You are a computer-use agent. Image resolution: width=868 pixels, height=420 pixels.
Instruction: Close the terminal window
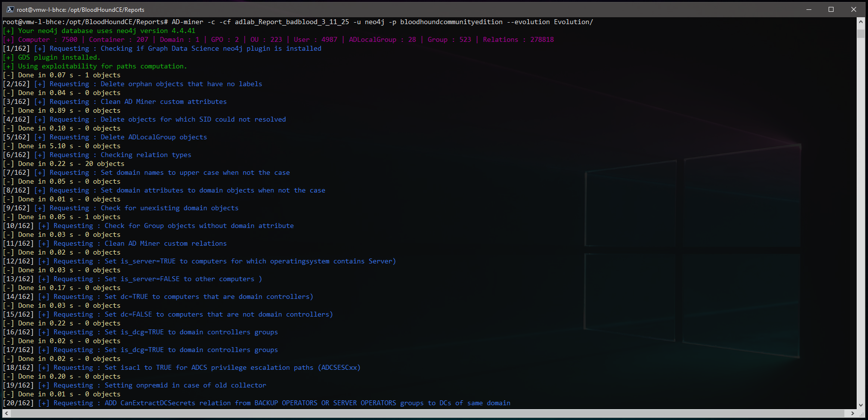point(854,9)
